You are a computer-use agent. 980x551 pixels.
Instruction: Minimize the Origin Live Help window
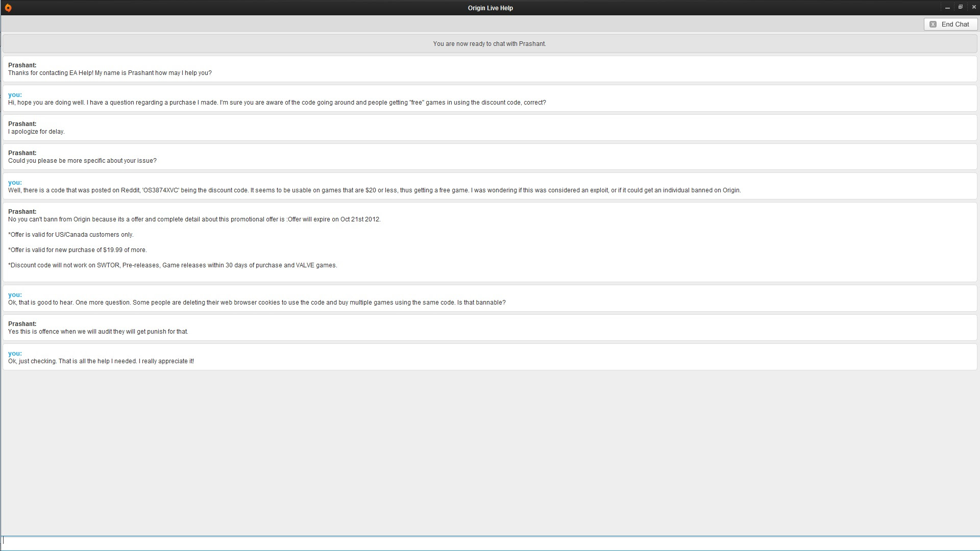point(947,8)
